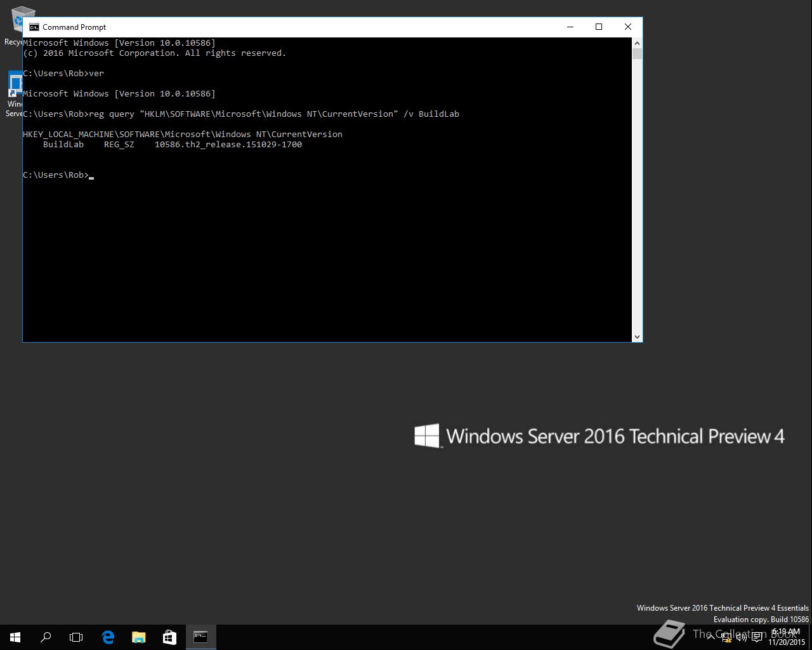Minimize the Command Prompt window
This screenshot has width=812, height=650.
coord(570,27)
